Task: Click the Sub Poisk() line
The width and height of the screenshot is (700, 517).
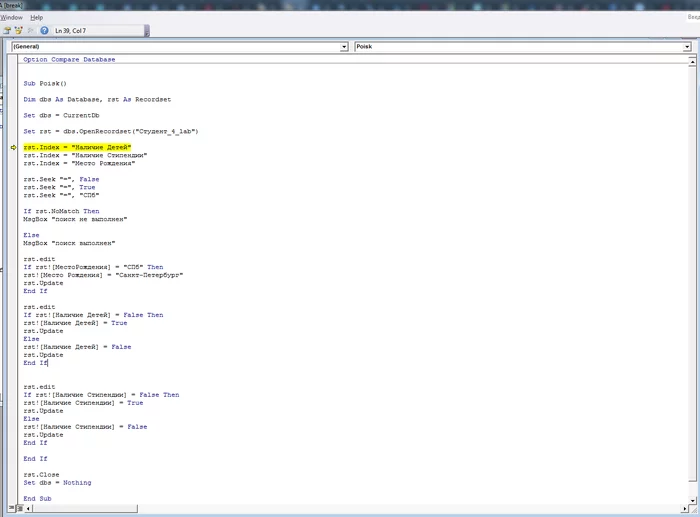Action: click(45, 83)
